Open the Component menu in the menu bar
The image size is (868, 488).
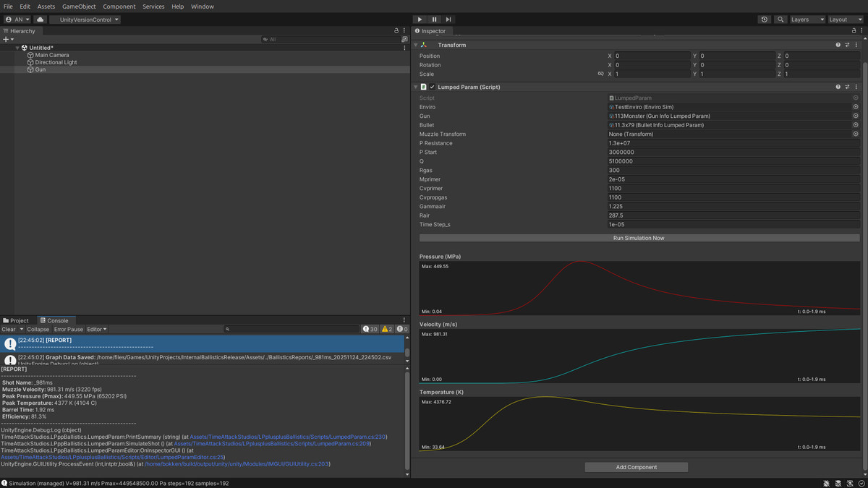click(x=119, y=7)
